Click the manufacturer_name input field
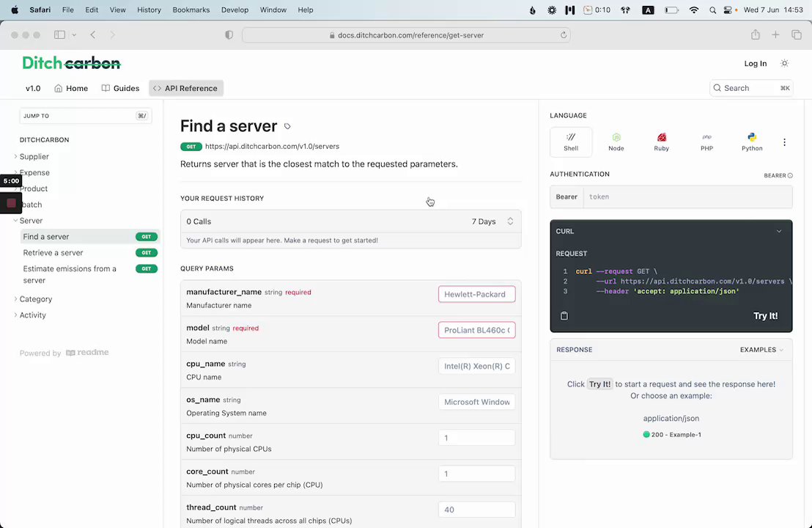Viewport: 812px width, 528px height. (476, 294)
